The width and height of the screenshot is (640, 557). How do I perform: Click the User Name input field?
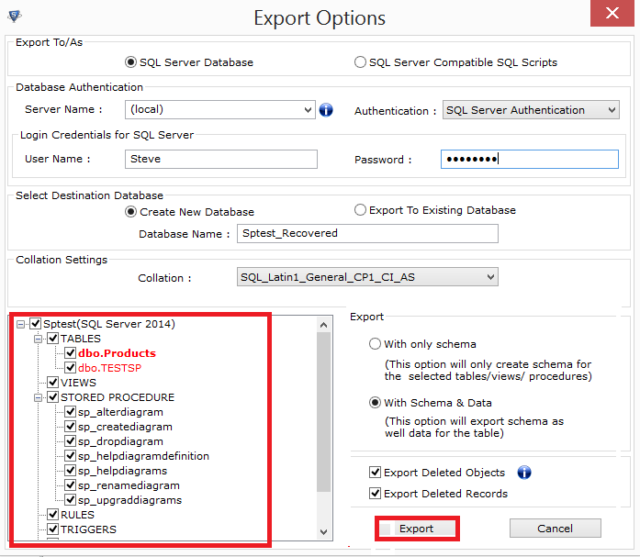(x=221, y=159)
